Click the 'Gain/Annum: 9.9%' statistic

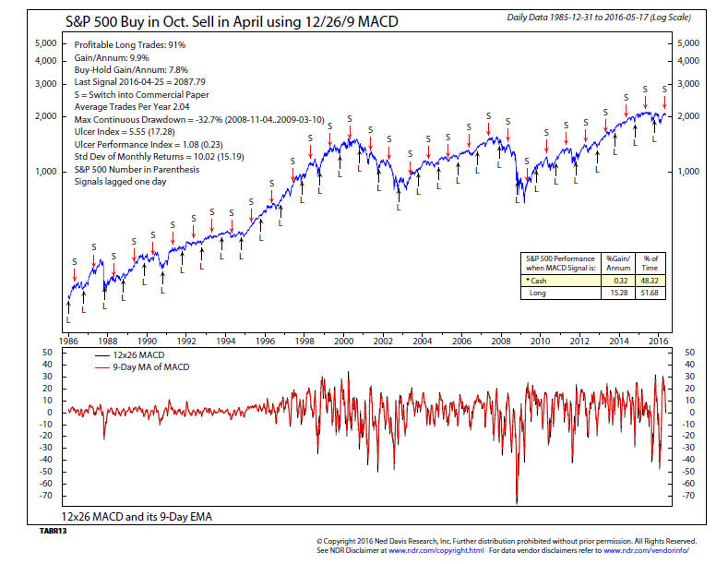[x=112, y=57]
